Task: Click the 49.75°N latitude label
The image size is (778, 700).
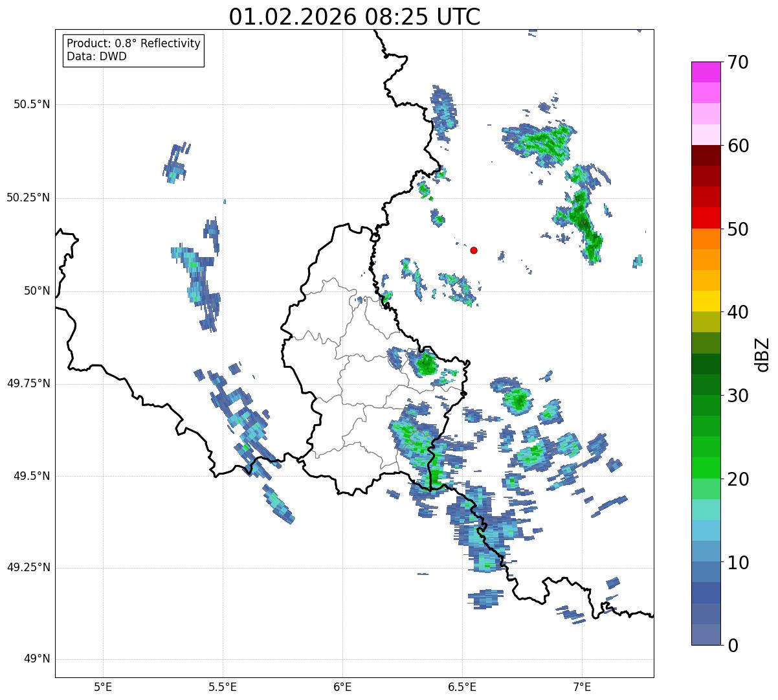Action: pyautogui.click(x=28, y=383)
